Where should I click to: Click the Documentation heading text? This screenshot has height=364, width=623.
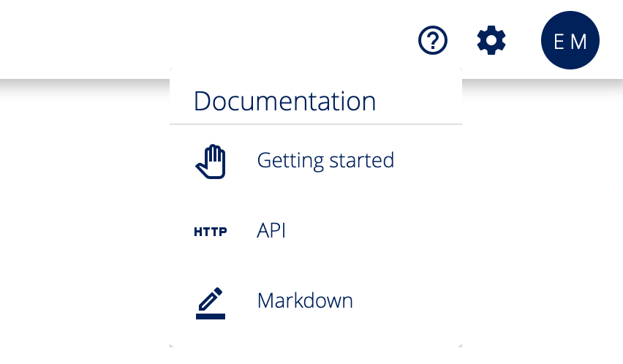284,101
